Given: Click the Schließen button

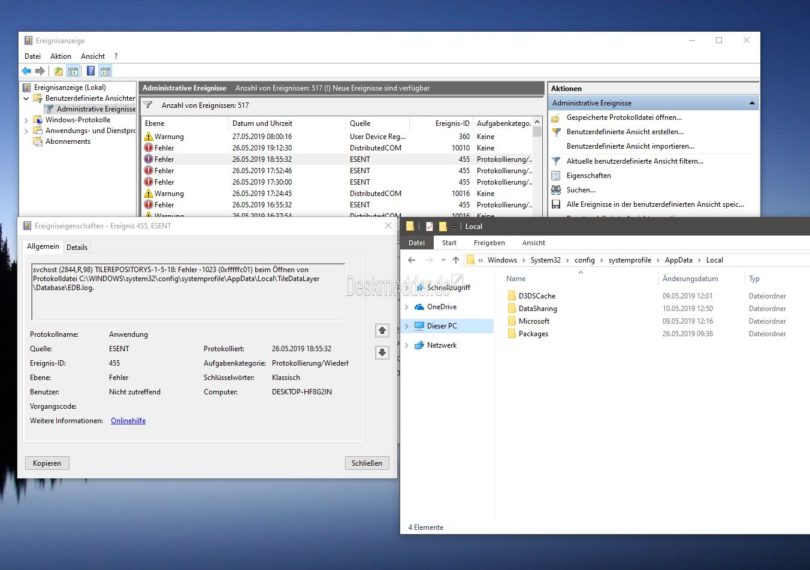Looking at the screenshot, I should click(366, 463).
